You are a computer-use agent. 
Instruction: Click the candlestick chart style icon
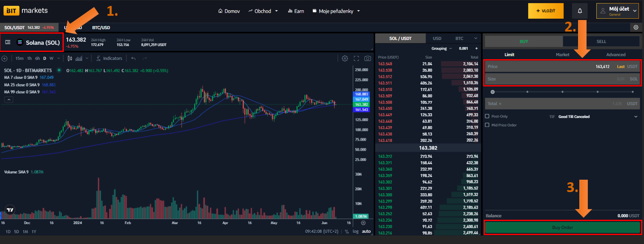coord(70,58)
